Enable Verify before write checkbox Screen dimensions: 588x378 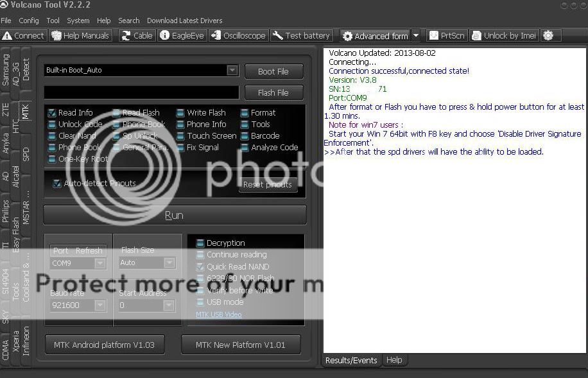[200, 290]
